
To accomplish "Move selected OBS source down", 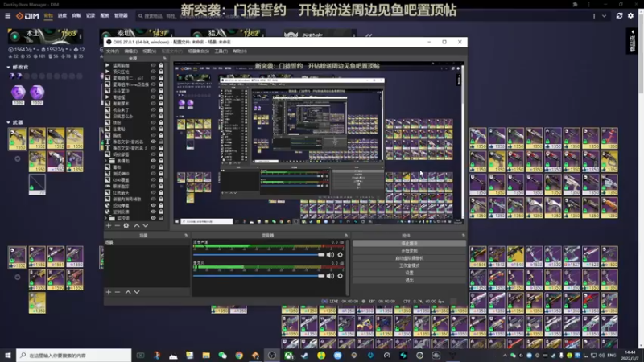I will (146, 226).
